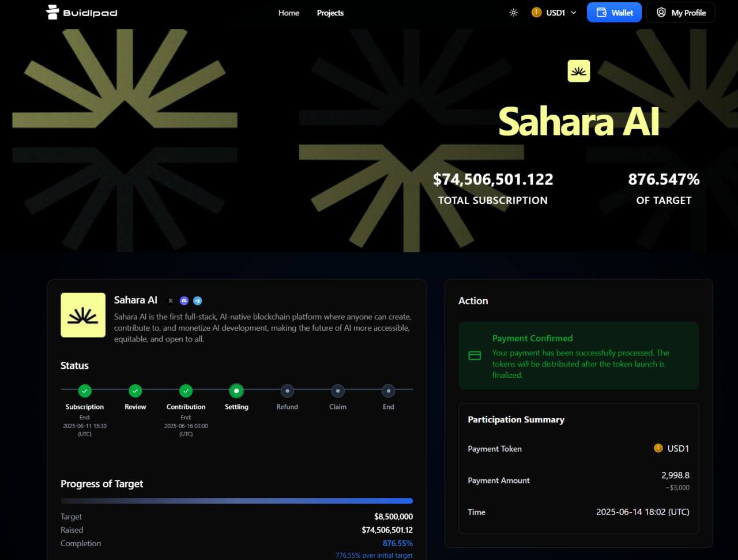
Task: Click the Subscription status step marker
Action: [x=85, y=391]
